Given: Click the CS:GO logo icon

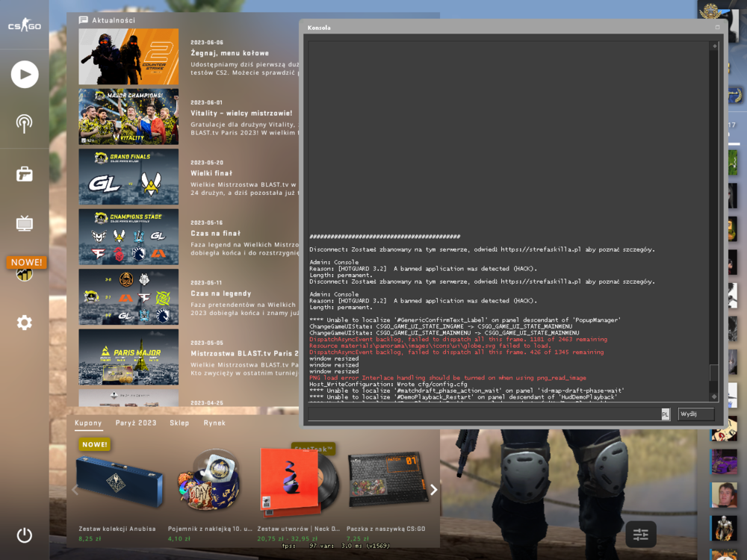Looking at the screenshot, I should 25,25.
